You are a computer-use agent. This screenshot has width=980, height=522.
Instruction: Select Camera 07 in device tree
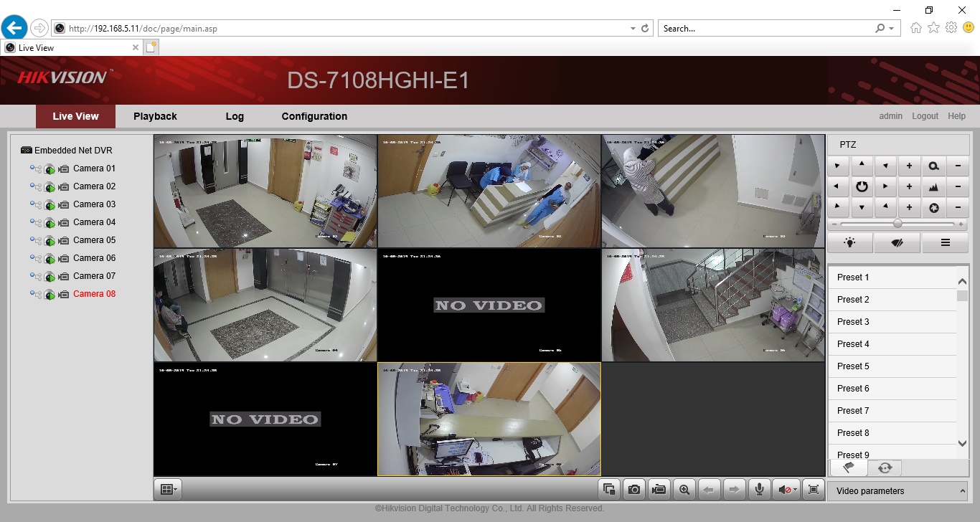pos(94,276)
